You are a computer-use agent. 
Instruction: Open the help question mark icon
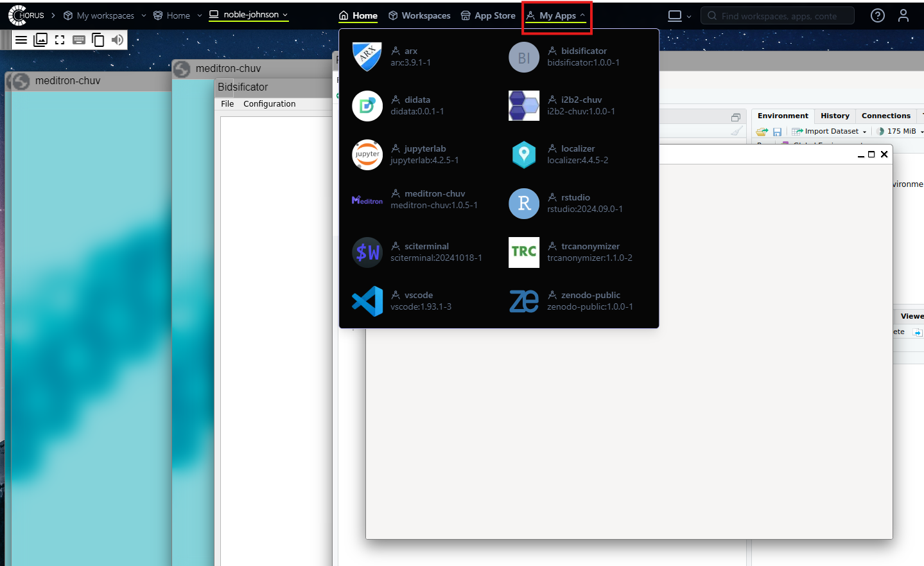878,15
